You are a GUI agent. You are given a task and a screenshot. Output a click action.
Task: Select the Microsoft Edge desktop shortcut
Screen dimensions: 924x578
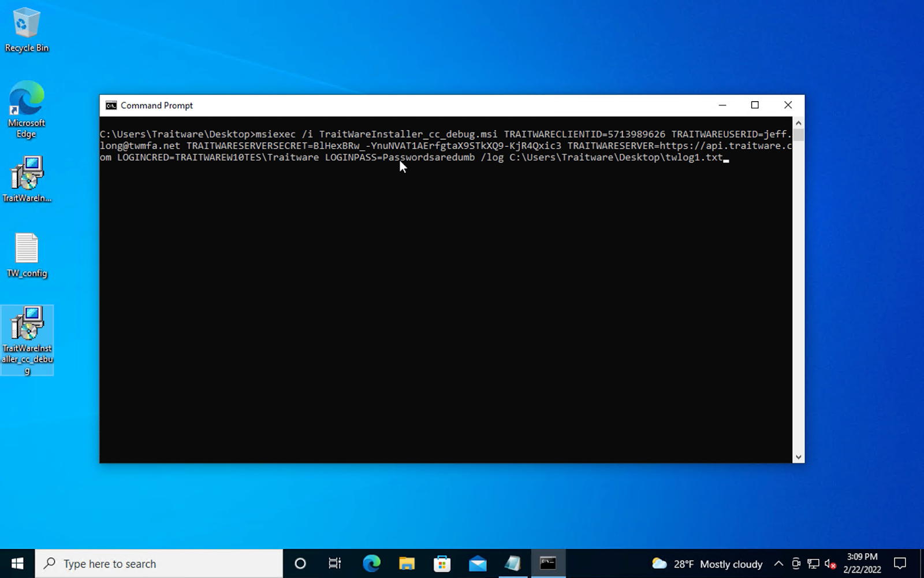(27, 110)
